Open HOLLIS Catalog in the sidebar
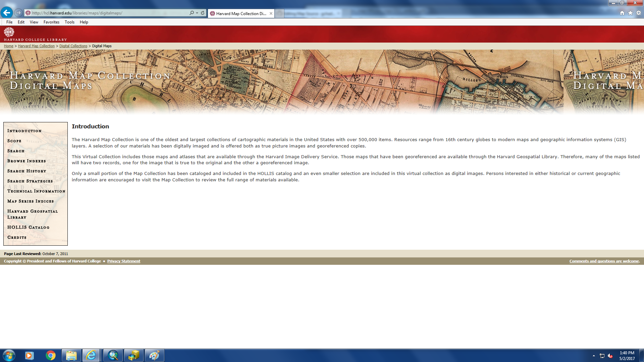This screenshot has height=362, width=644. (x=28, y=227)
